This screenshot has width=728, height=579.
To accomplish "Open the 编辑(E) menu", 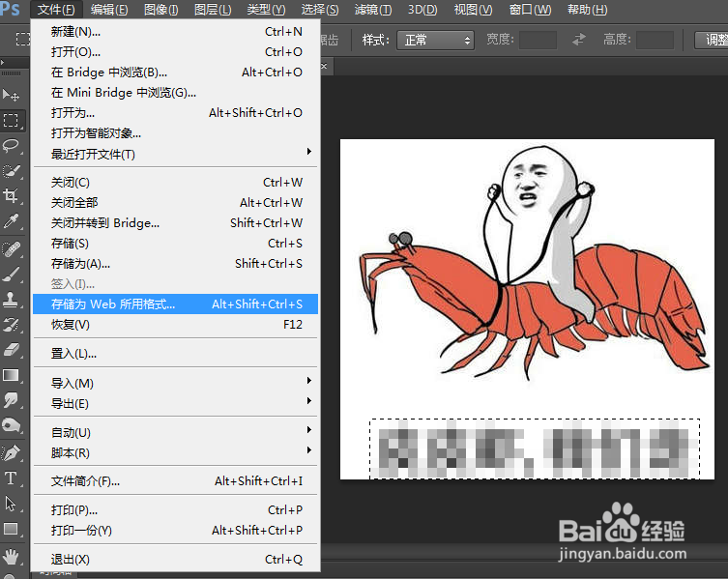I will pos(109,10).
